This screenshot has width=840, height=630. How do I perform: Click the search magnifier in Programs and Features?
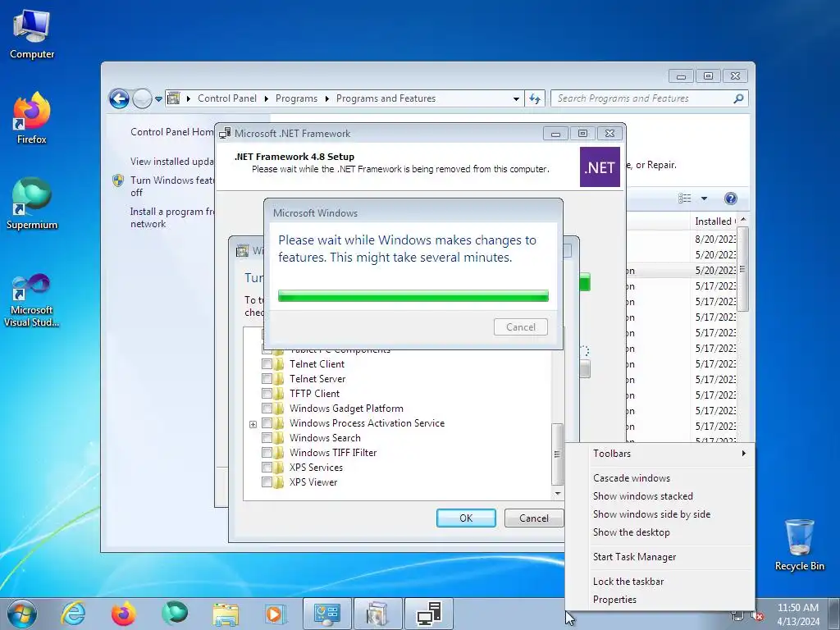point(738,98)
